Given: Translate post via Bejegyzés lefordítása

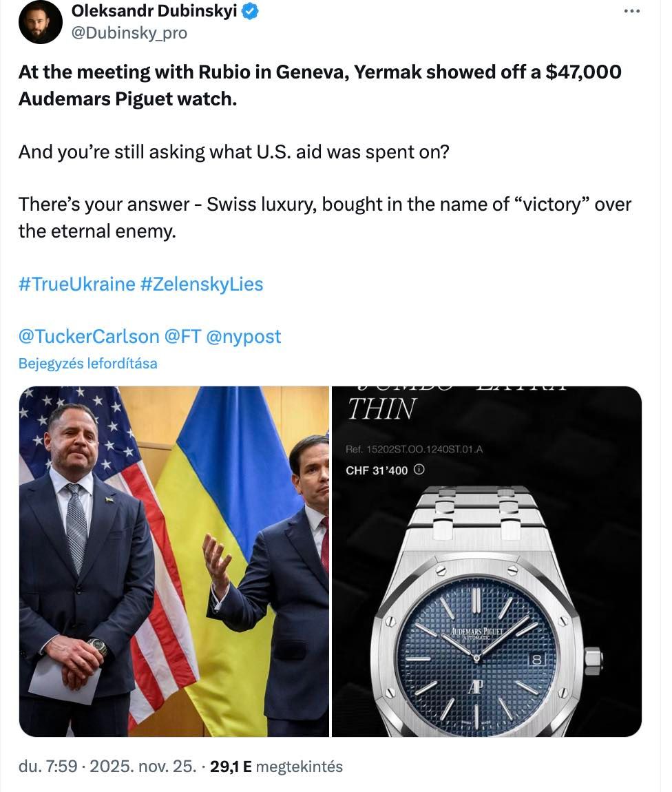Looking at the screenshot, I should tap(87, 363).
